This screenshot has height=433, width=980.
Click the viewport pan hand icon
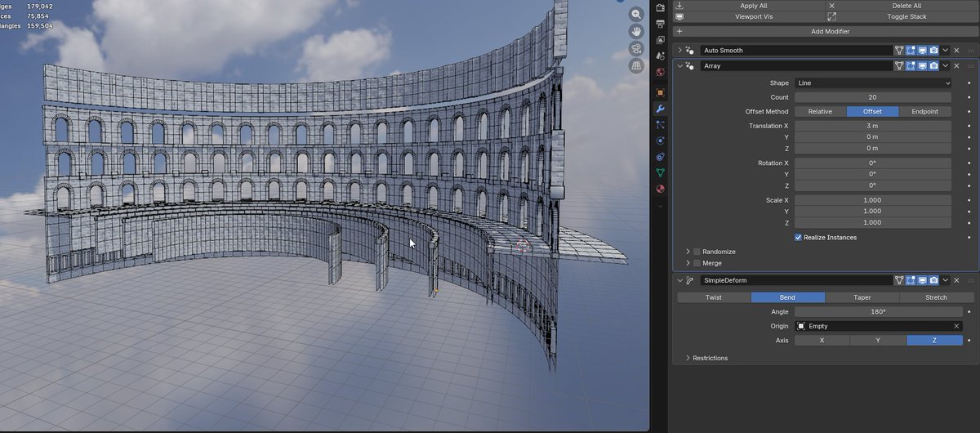[636, 31]
